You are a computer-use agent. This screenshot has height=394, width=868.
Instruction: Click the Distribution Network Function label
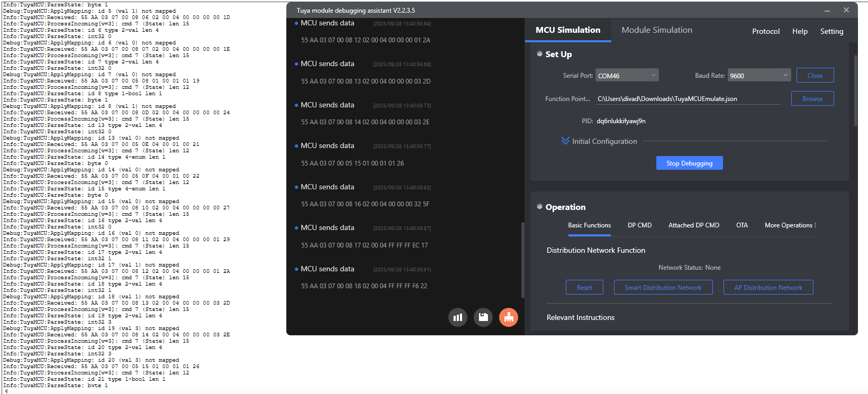tap(596, 251)
